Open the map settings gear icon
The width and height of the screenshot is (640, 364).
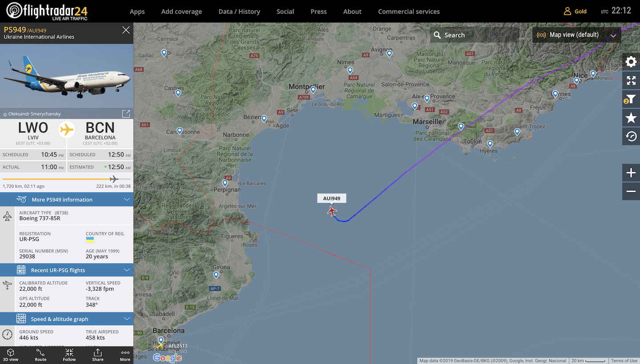coord(631,61)
